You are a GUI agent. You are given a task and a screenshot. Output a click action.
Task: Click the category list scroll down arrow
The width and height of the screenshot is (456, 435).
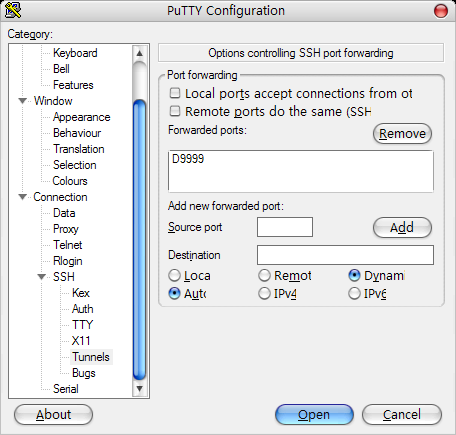(x=139, y=389)
